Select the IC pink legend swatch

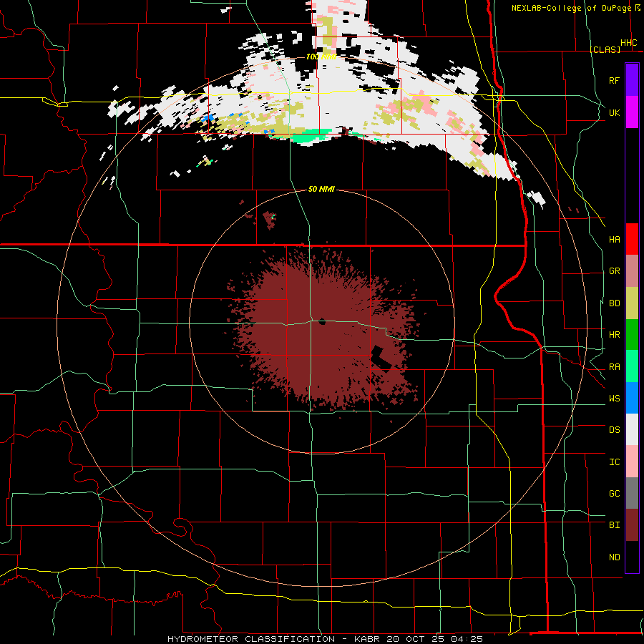coord(632,462)
